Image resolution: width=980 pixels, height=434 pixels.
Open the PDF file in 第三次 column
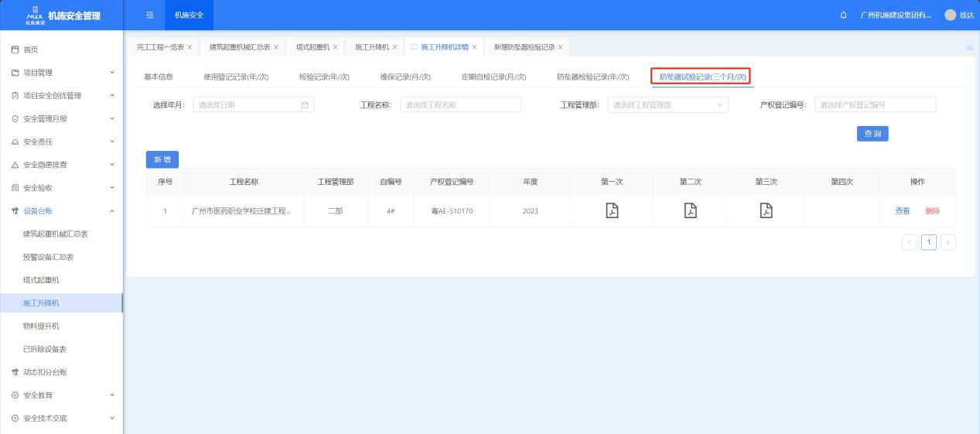coord(766,210)
